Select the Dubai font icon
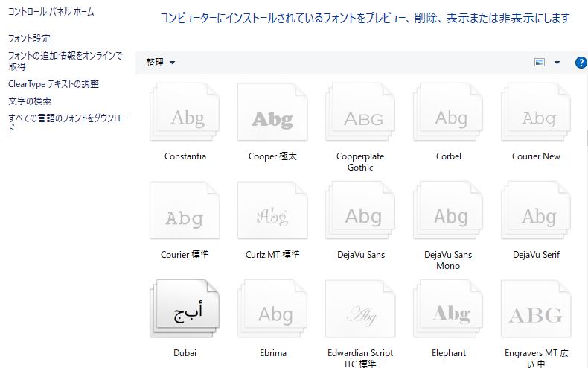This screenshot has width=588, height=368. 185,308
